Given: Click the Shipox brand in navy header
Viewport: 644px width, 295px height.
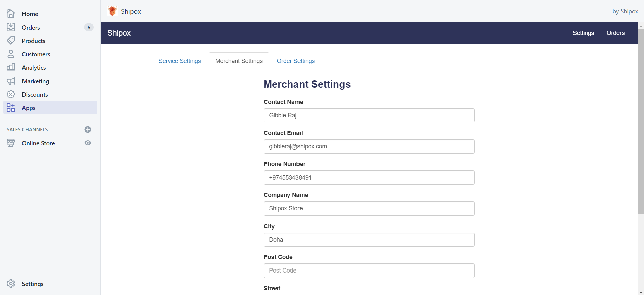Looking at the screenshot, I should pyautogui.click(x=119, y=33).
